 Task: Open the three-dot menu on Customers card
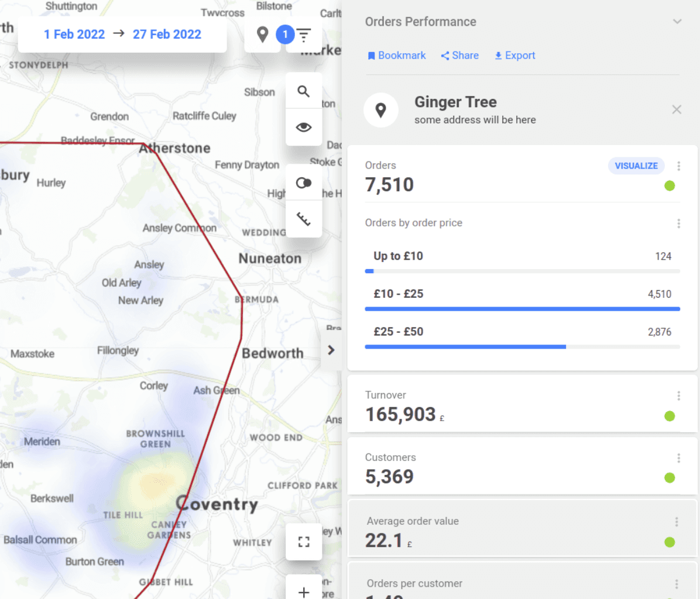[678, 457]
